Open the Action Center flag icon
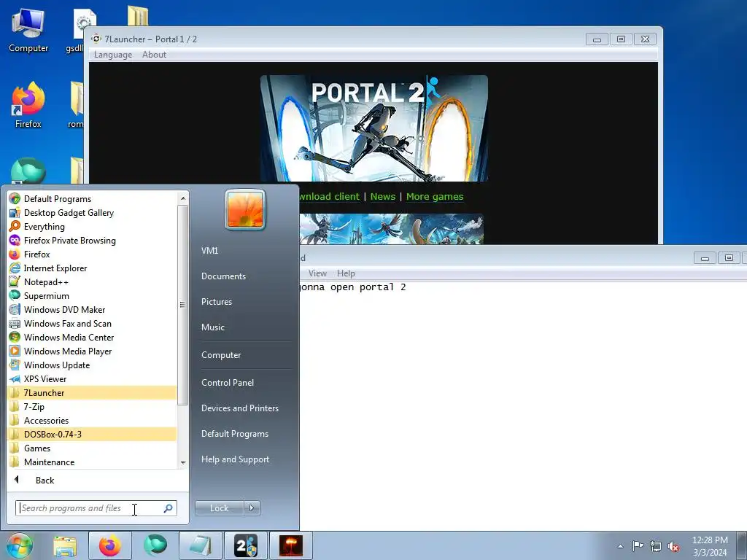This screenshot has height=560, width=747. pos(638,545)
